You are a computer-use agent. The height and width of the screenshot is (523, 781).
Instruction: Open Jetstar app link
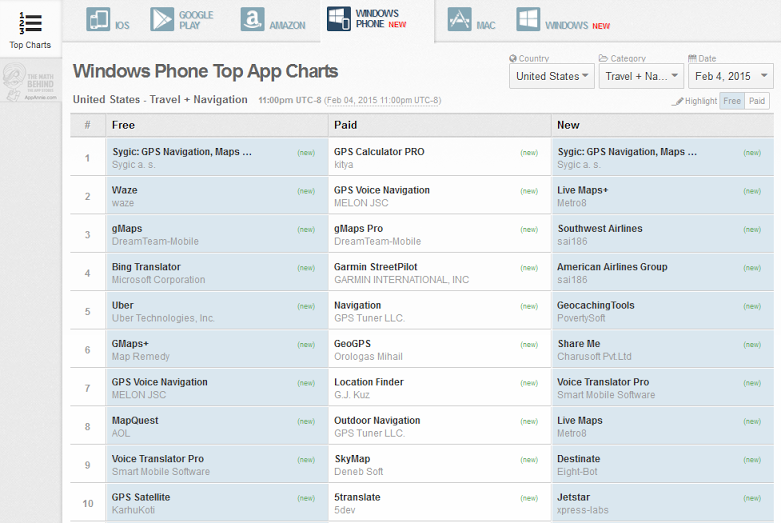(573, 497)
